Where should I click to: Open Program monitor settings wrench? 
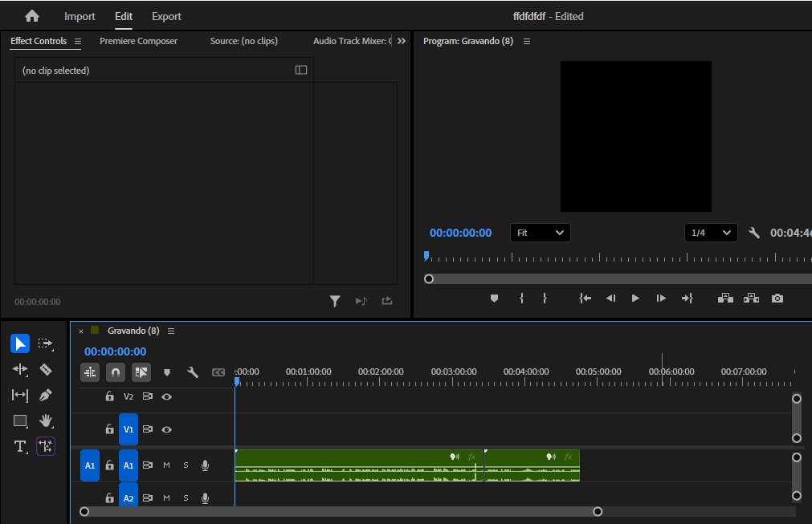pos(754,233)
